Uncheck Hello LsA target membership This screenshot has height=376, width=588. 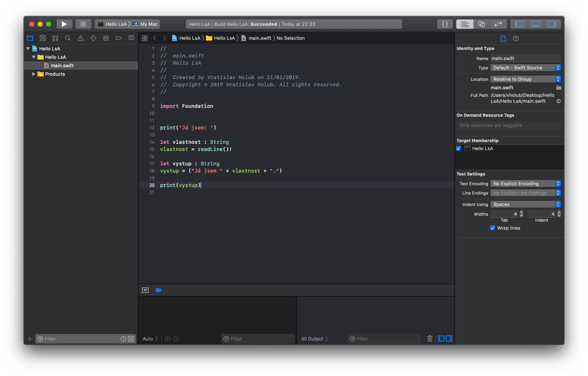coord(458,148)
